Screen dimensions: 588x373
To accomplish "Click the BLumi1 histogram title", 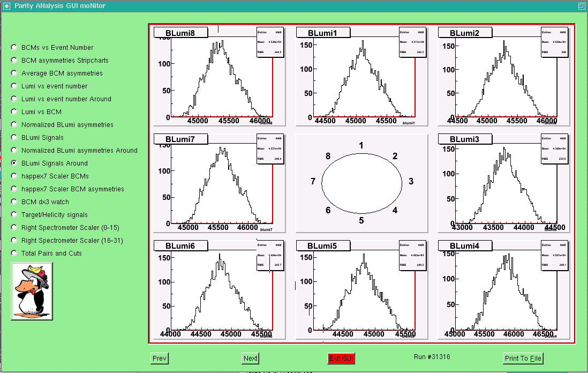I will pos(323,33).
